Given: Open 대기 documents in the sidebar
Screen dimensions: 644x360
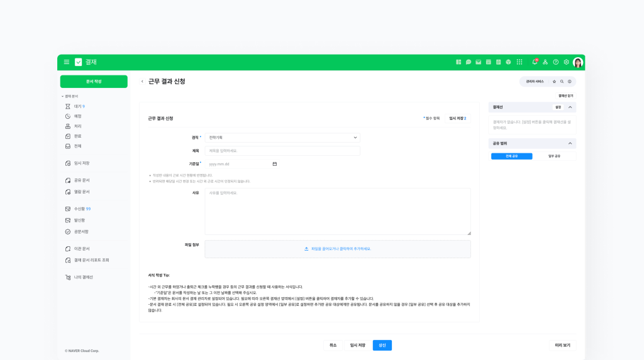Looking at the screenshot, I should (x=77, y=106).
